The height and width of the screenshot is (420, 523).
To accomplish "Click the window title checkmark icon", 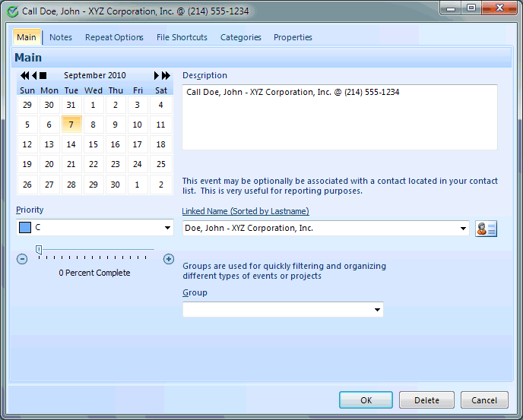I will tap(13, 11).
